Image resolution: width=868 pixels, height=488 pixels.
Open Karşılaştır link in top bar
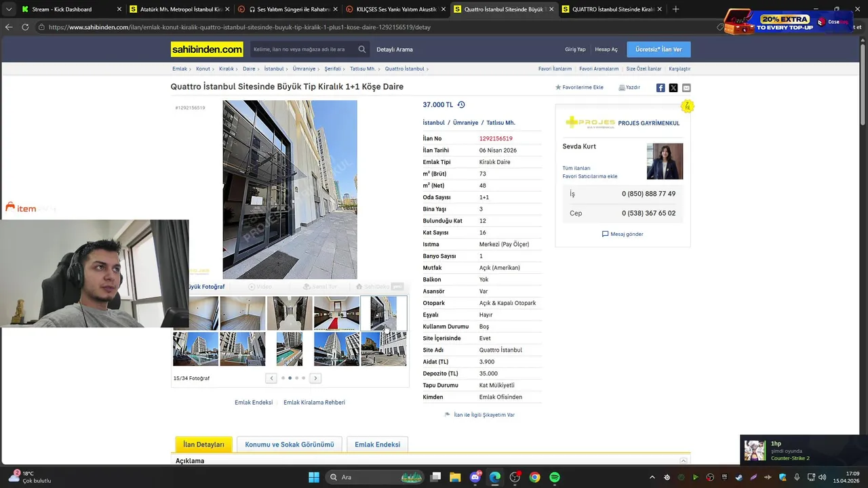[x=679, y=68]
